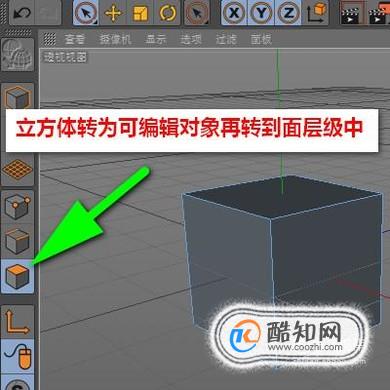Open the 摄像机 viewport menu
The height and width of the screenshot is (390, 390).
tap(115, 39)
